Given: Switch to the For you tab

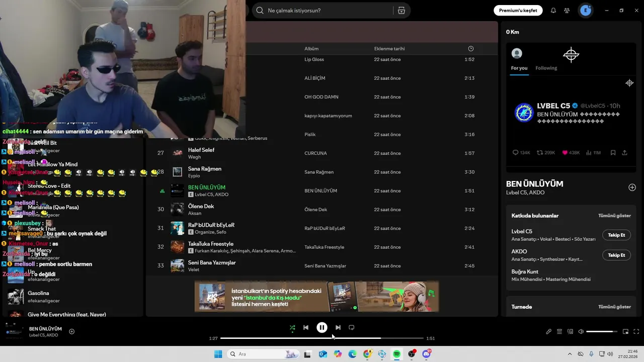Looking at the screenshot, I should coord(519,68).
